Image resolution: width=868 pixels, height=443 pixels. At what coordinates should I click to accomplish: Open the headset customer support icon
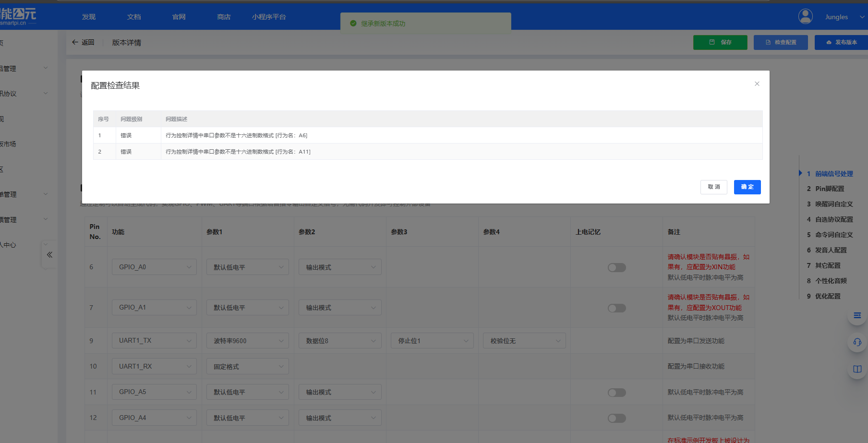click(x=857, y=342)
